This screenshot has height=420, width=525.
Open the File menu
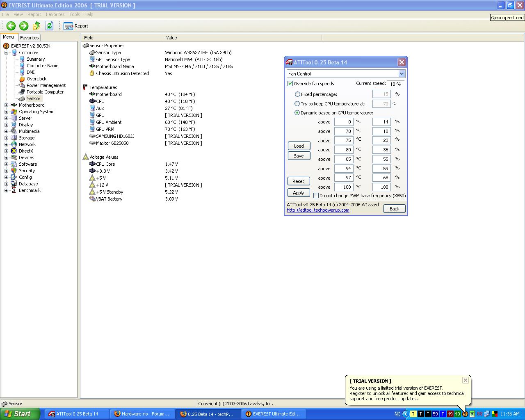tap(6, 14)
